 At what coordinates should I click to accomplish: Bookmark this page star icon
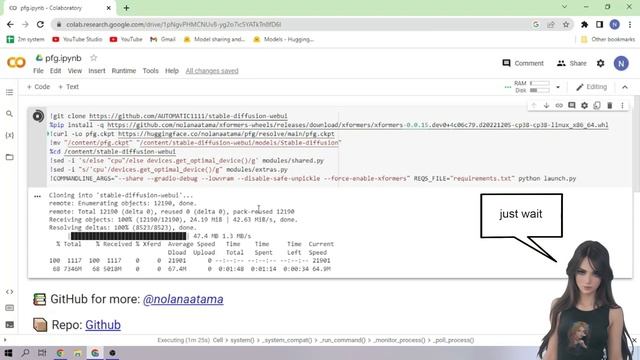pos(566,24)
